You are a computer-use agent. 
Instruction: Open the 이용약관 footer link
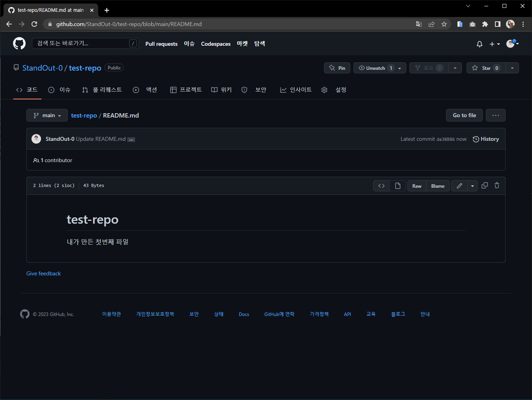pyautogui.click(x=112, y=314)
